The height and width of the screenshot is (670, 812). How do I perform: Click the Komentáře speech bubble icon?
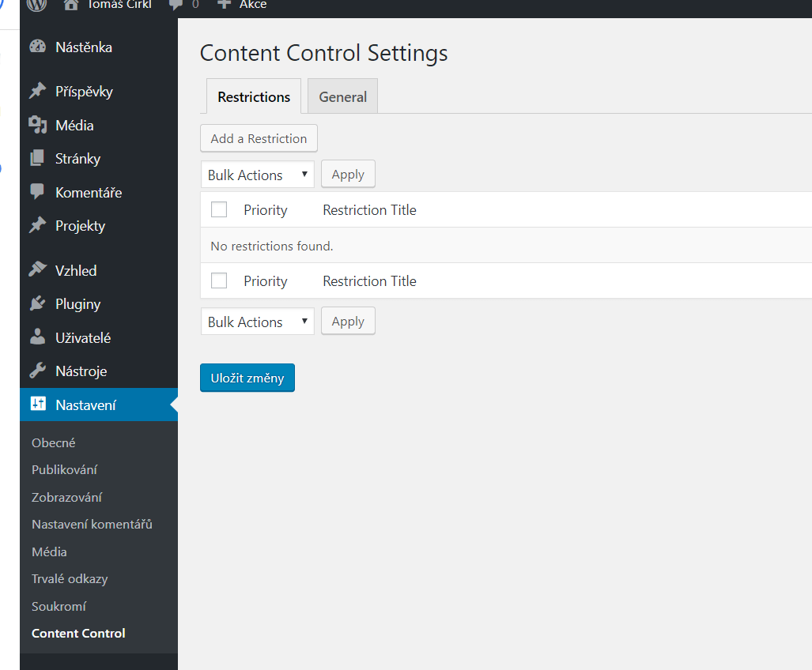point(38,191)
